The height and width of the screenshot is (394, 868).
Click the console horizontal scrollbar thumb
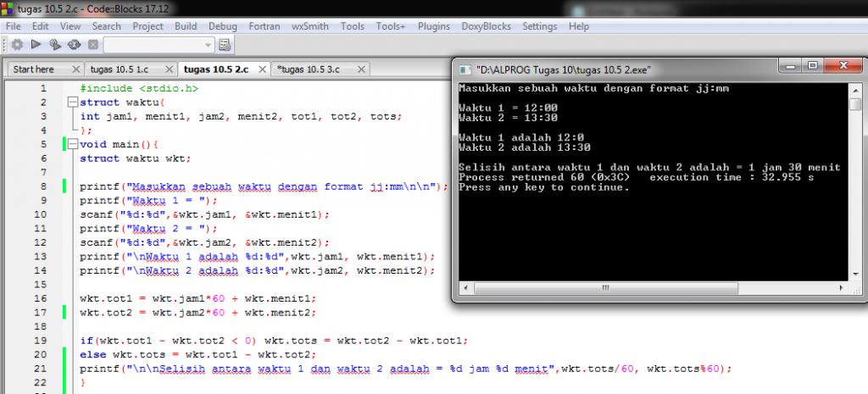click(606, 288)
